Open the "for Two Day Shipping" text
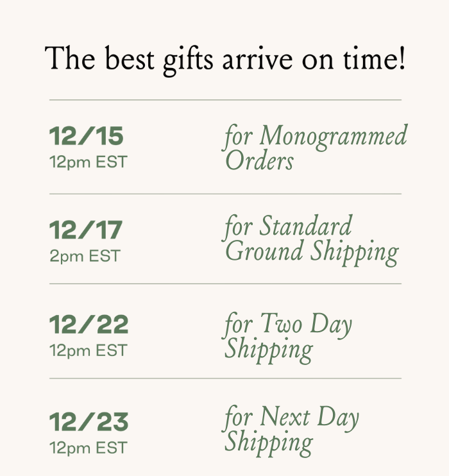This screenshot has height=476, width=449. (288, 336)
